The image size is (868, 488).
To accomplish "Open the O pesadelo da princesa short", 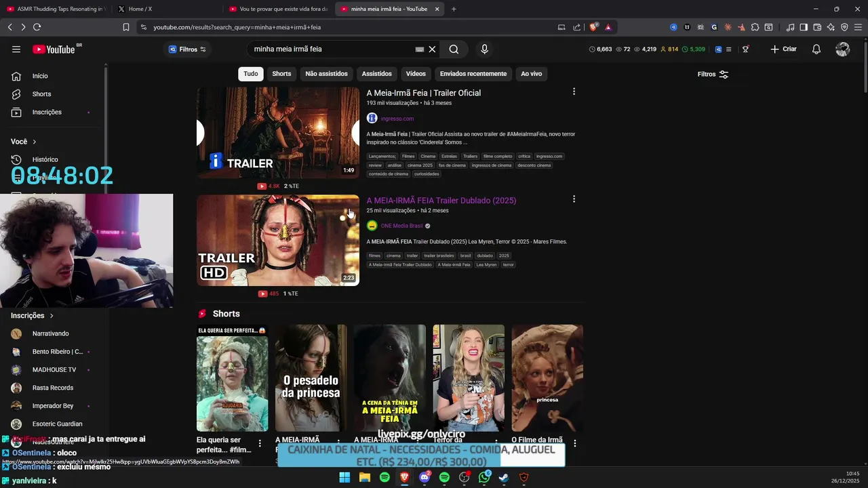I will [311, 378].
